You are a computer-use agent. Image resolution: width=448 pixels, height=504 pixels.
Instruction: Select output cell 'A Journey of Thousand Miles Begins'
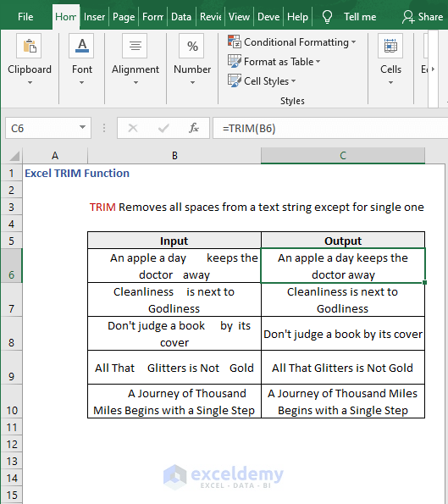343,402
